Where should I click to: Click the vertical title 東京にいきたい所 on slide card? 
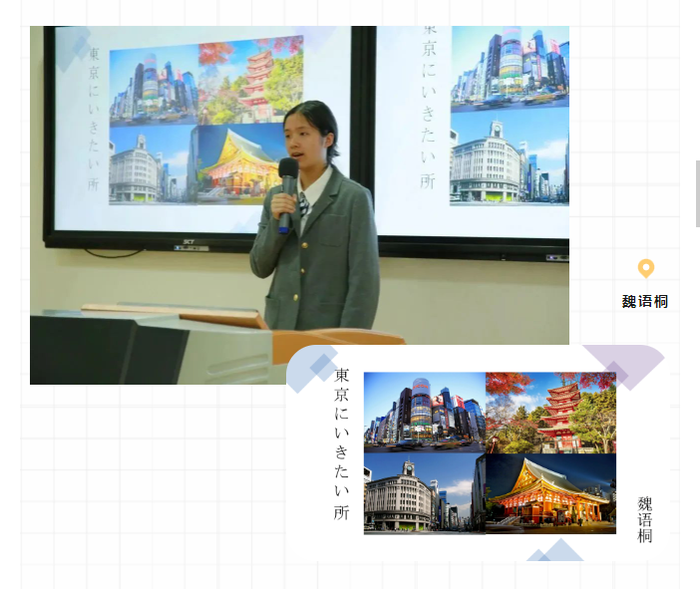(341, 443)
